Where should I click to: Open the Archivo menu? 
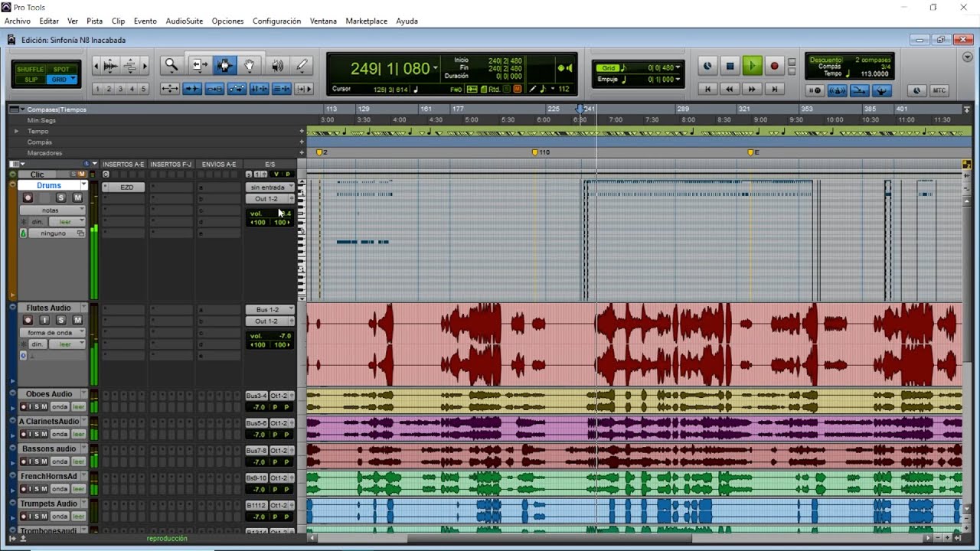[x=18, y=21]
